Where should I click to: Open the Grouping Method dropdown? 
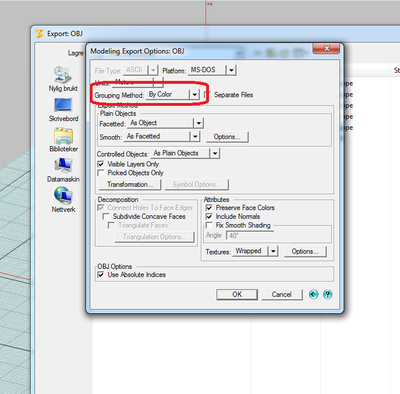(x=194, y=95)
